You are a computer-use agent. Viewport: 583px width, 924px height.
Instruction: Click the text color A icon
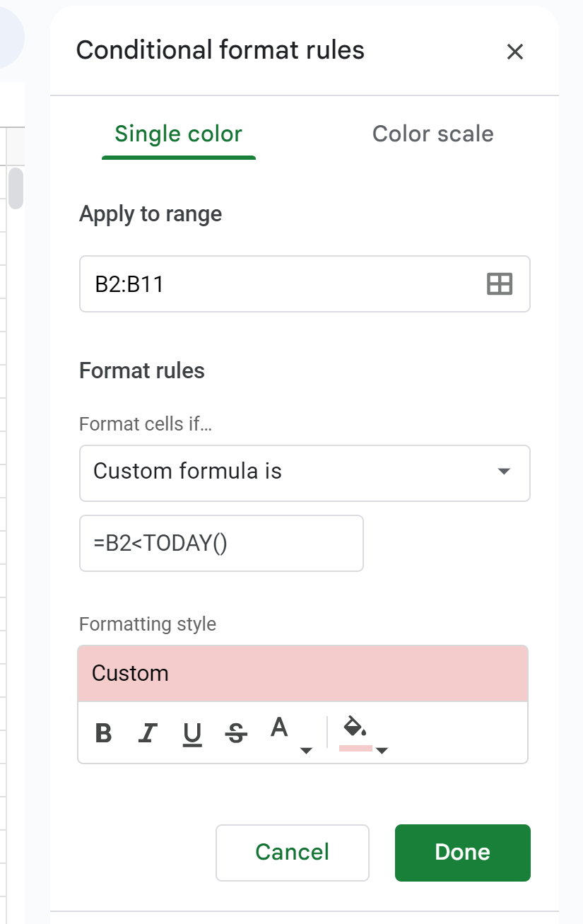click(x=281, y=727)
